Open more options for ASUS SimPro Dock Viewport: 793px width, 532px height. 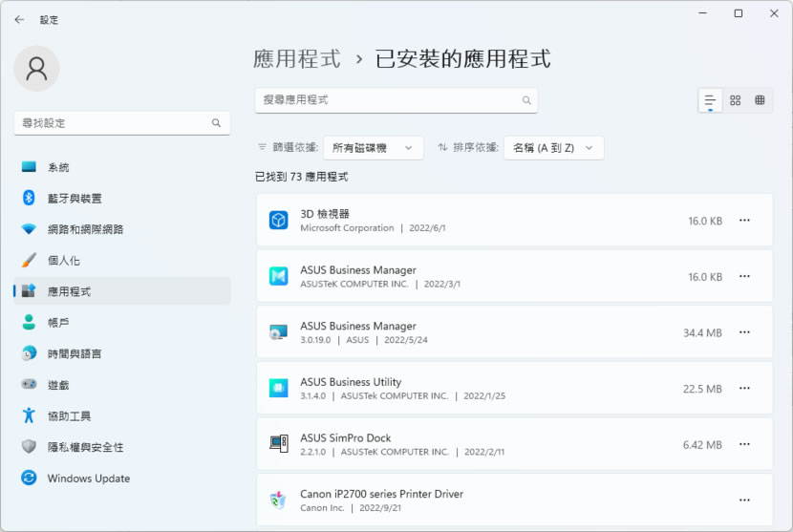744,444
